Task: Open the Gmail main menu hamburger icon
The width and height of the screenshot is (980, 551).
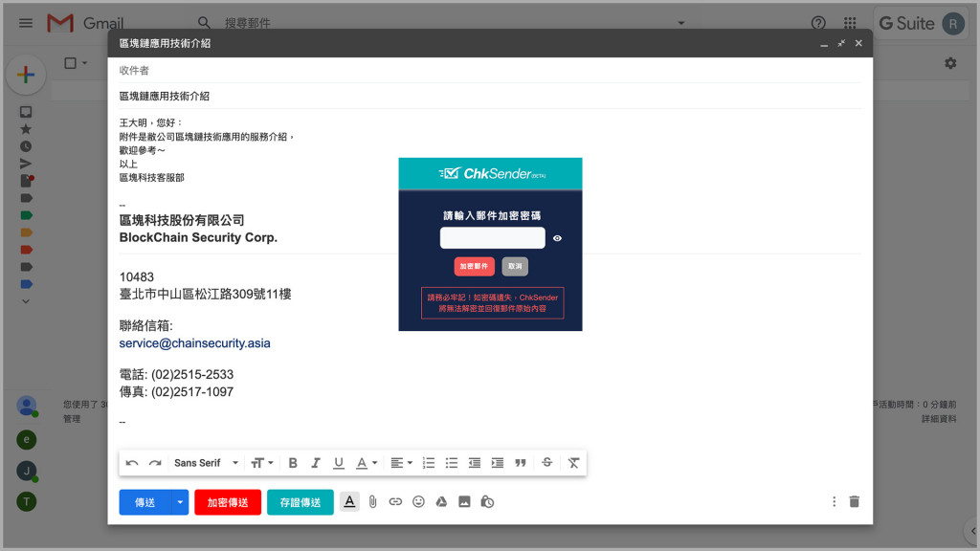Action: tap(26, 23)
